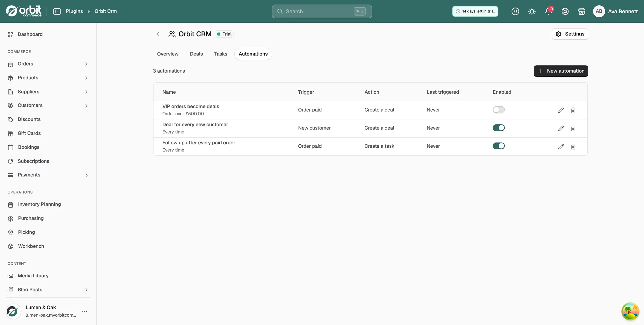Switch to the Tasks tab
The width and height of the screenshot is (644, 325).
click(x=221, y=54)
